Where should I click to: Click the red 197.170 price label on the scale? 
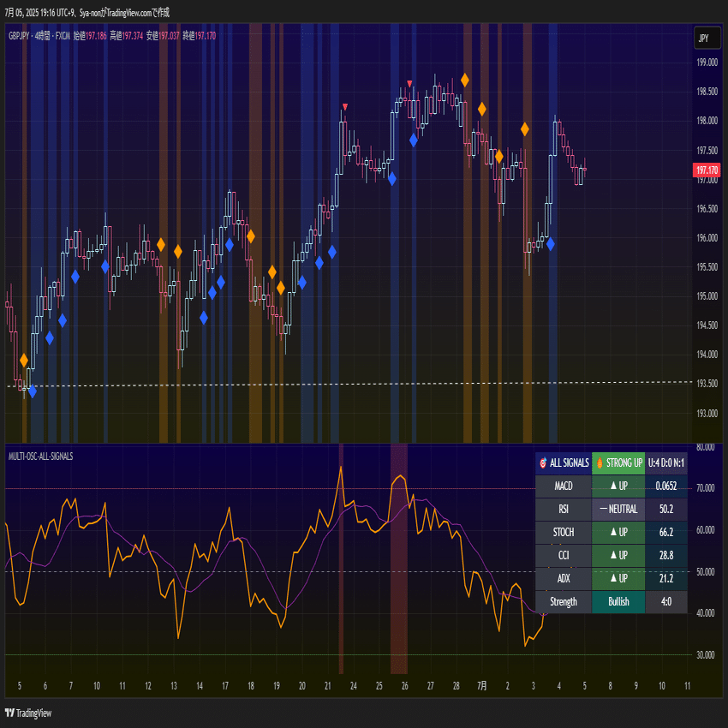click(x=707, y=170)
